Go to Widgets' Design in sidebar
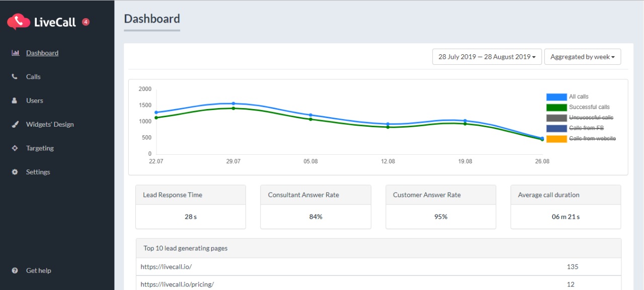This screenshot has height=290, width=644. 50,124
